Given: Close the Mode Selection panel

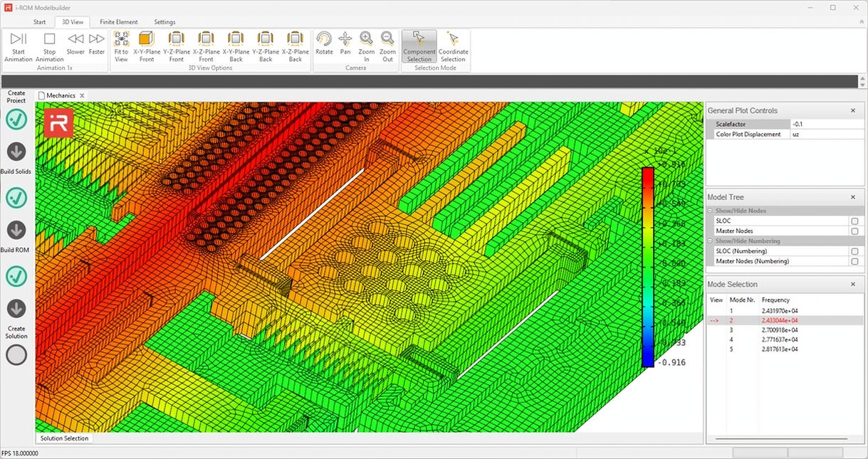Looking at the screenshot, I should pos(853,285).
